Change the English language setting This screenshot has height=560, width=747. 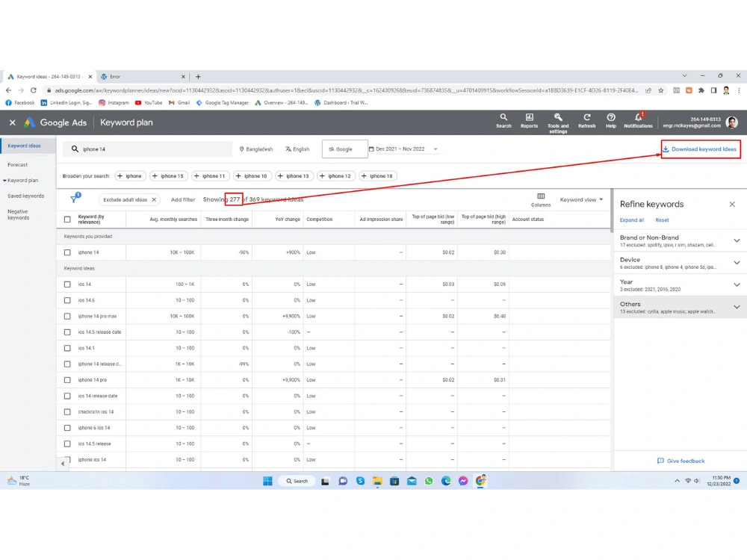click(297, 149)
